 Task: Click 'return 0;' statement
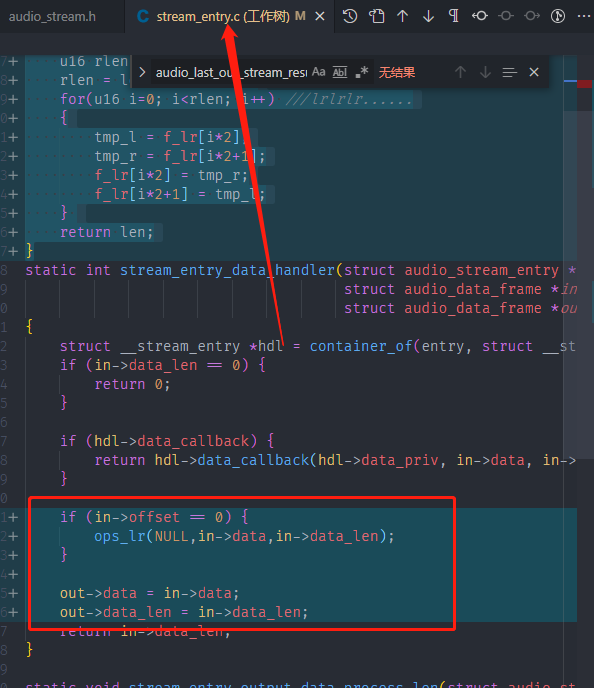[132, 384]
